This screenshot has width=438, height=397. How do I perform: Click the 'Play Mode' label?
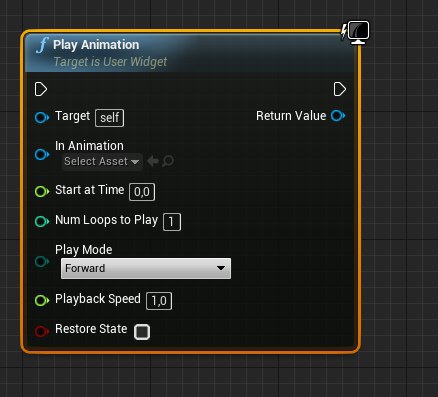[x=84, y=250]
